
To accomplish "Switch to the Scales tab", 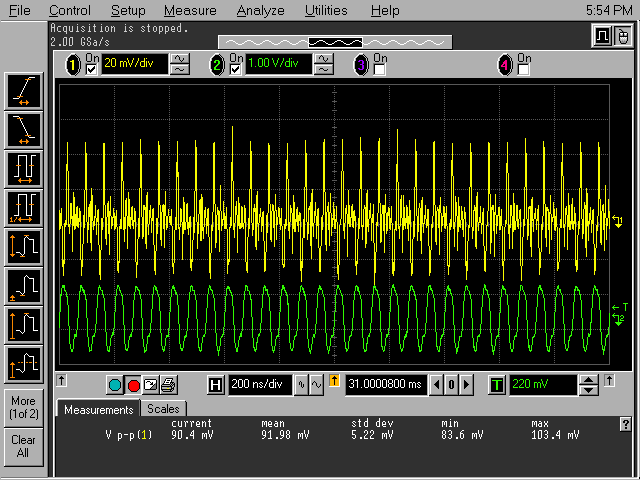I will [x=162, y=409].
